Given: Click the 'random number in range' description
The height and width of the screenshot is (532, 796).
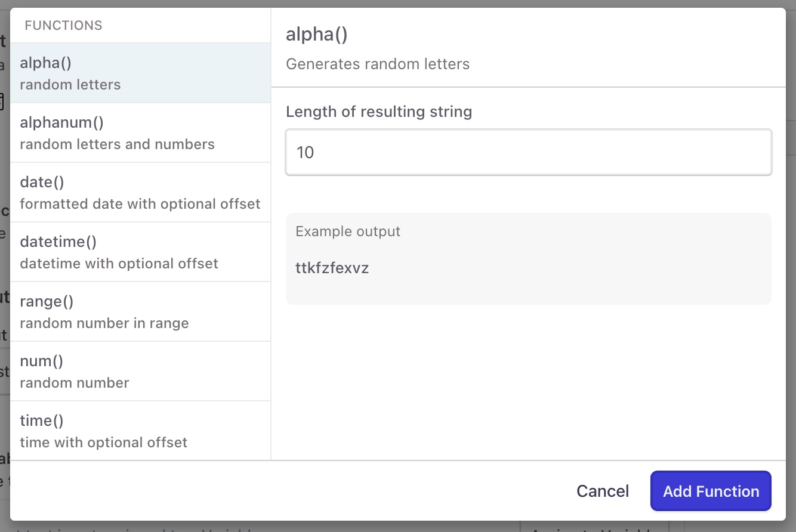Looking at the screenshot, I should 104,323.
